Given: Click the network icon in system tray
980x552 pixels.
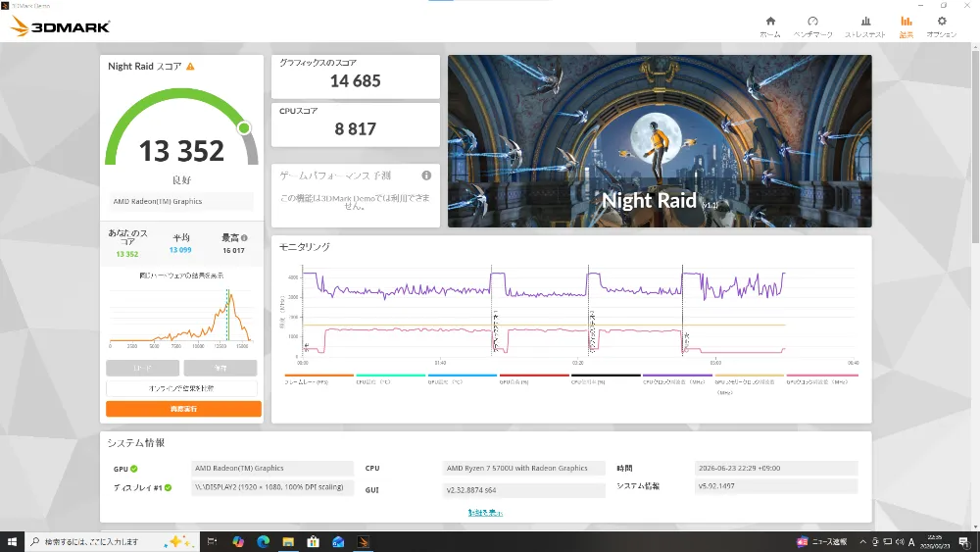Looking at the screenshot, I should (x=887, y=541).
